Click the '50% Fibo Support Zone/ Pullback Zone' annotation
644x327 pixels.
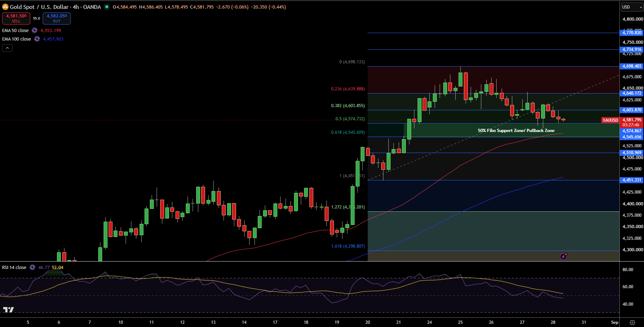click(x=516, y=131)
